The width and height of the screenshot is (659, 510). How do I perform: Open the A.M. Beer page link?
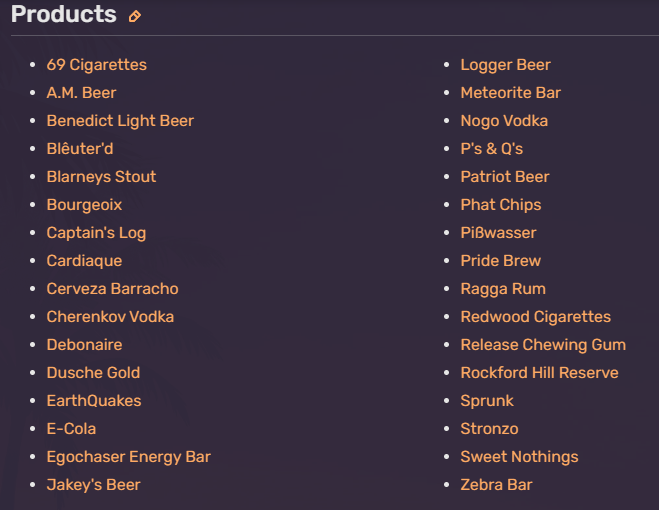tap(81, 92)
